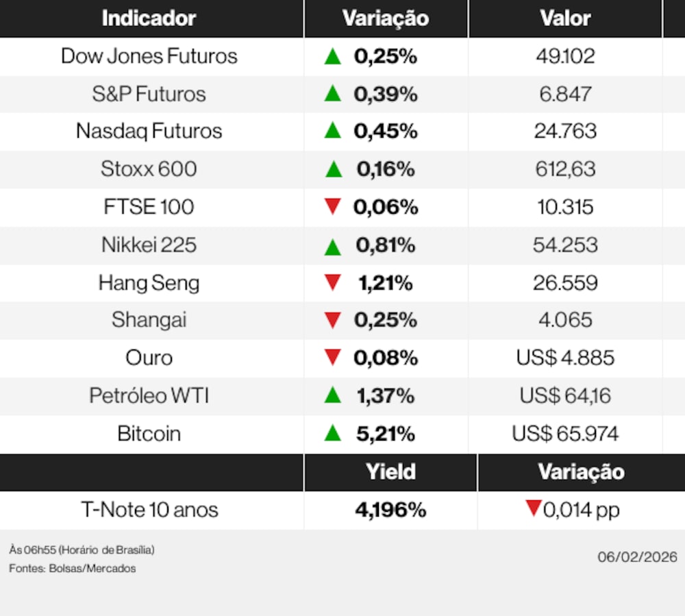Image resolution: width=685 pixels, height=616 pixels.
Task: Click the red arrow beside T-Note 0,014 pp
Action: click(x=534, y=508)
